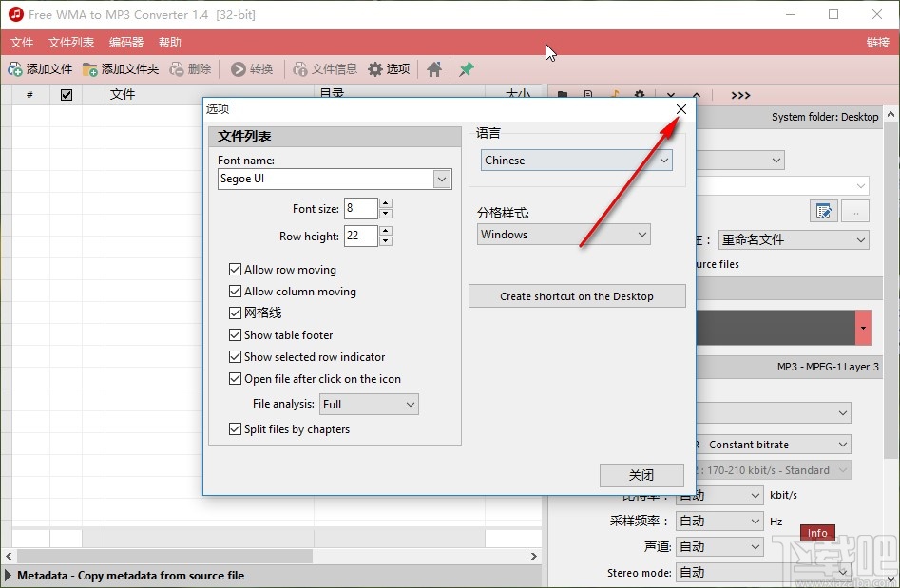This screenshot has height=588, width=900.
Task: Click the 关闭 button to close options
Action: coord(641,475)
